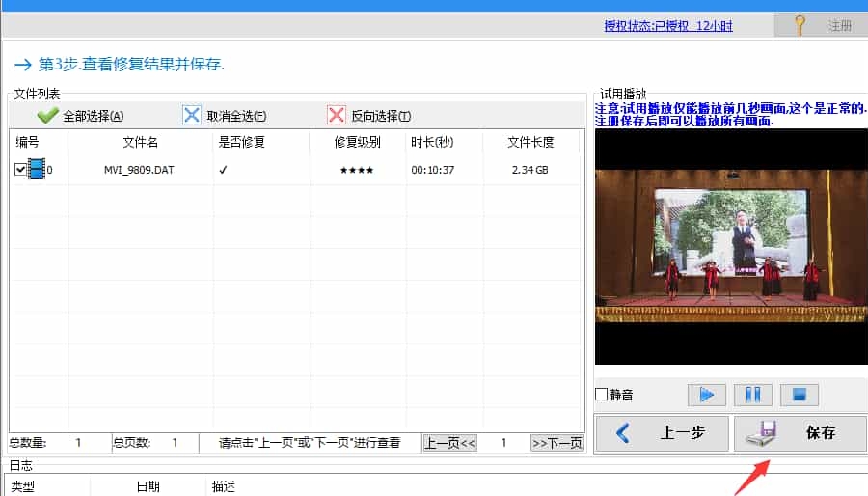This screenshot has height=496, width=868.
Task: Click the blue left-arrow icon on 上一步
Action: click(x=623, y=432)
